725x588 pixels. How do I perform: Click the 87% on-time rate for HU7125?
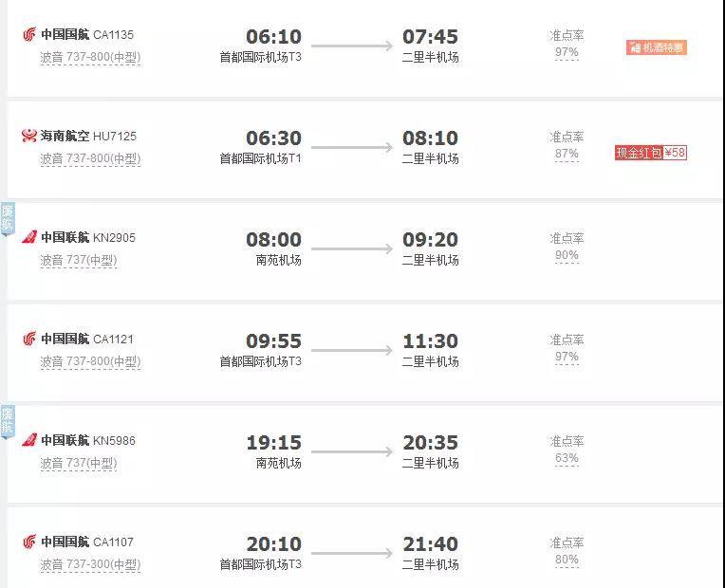pos(567,155)
